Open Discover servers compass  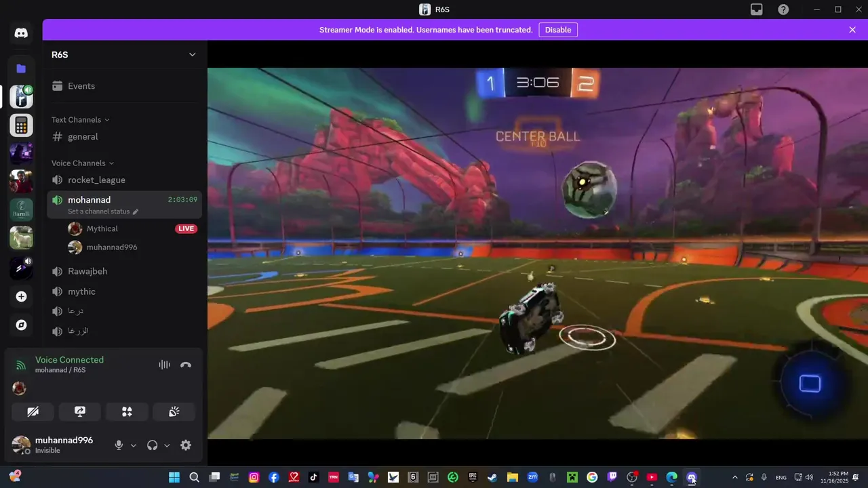(21, 325)
